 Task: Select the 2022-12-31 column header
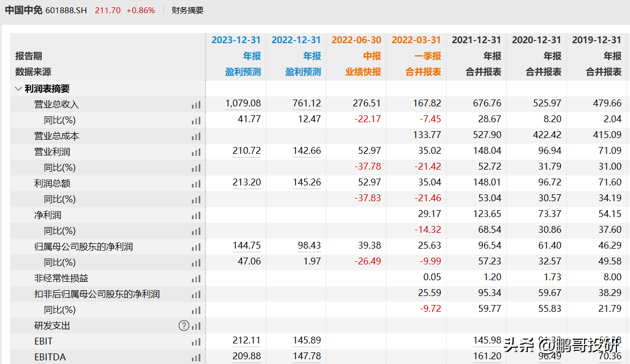coord(296,40)
